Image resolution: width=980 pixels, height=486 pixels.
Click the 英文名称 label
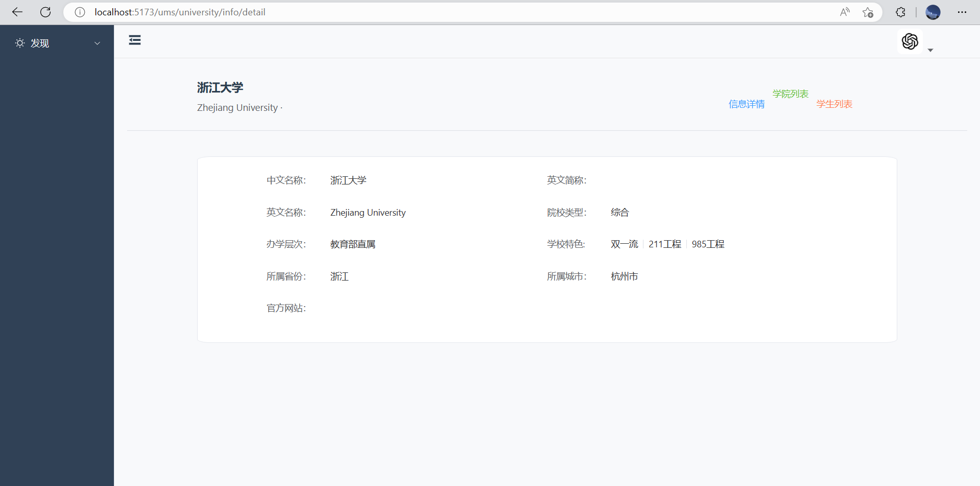click(286, 213)
